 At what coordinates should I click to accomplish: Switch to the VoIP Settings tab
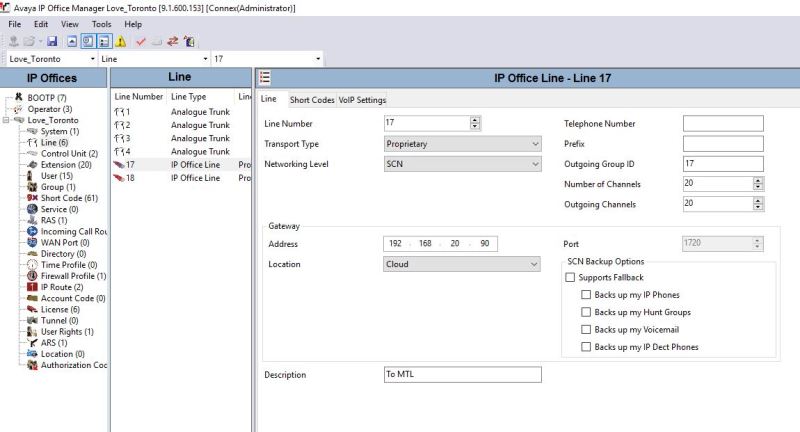point(362,100)
